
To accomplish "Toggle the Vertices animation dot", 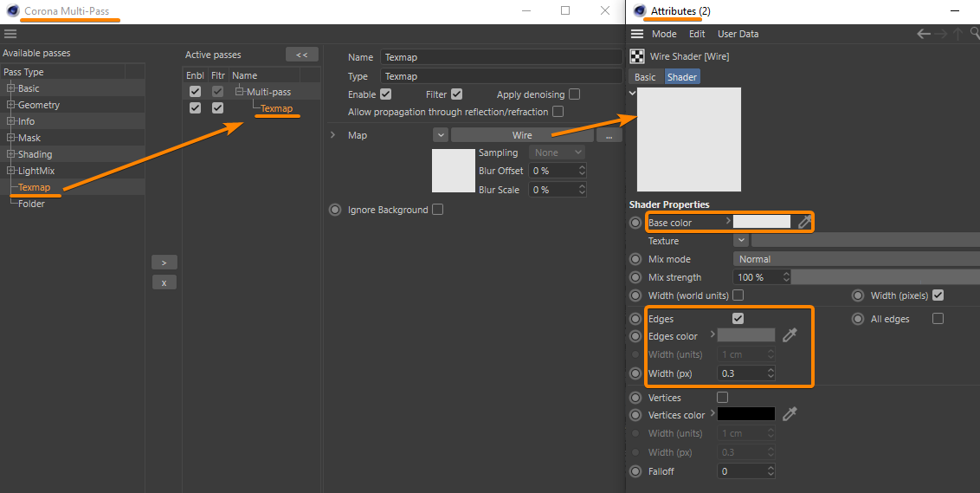I will coord(635,398).
